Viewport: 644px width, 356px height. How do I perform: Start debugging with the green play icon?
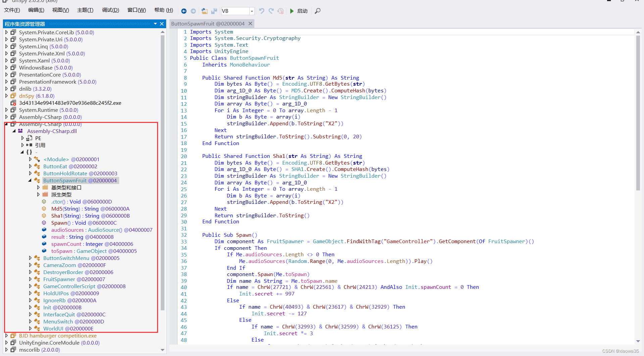[292, 11]
